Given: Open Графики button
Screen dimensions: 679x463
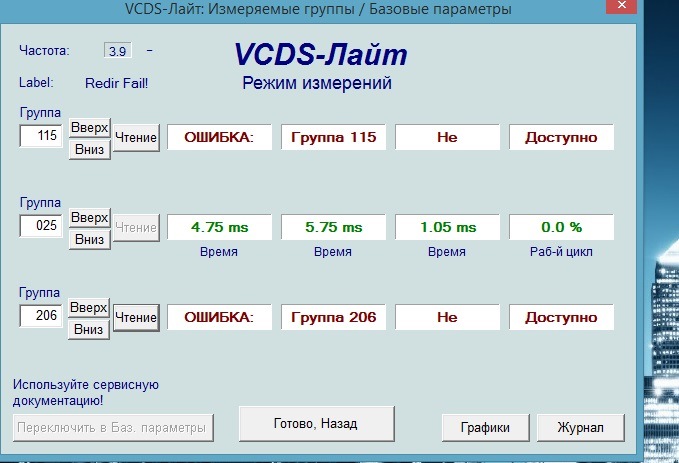Looking at the screenshot, I should click(485, 428).
